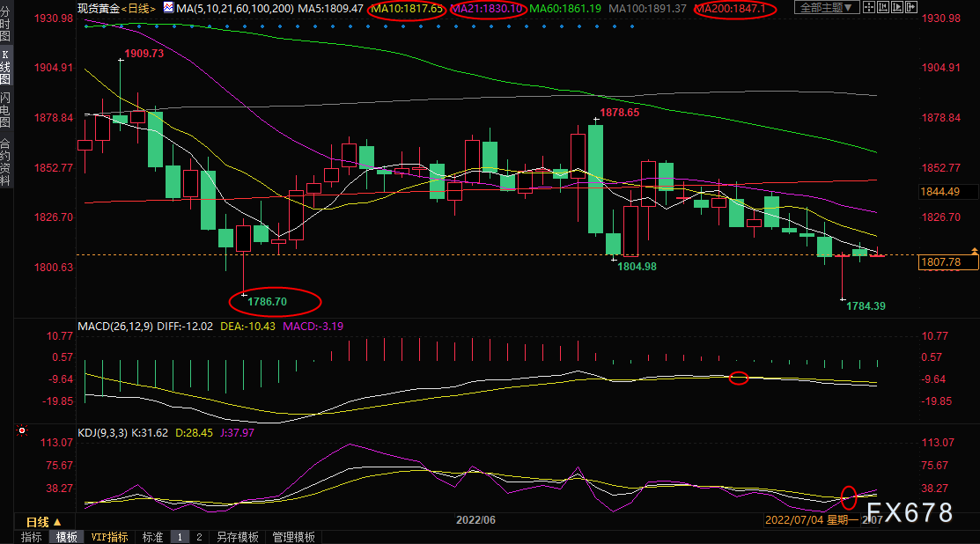The height and width of the screenshot is (544, 980).
Task: Open the 全部主题 dropdown
Action: click(826, 8)
